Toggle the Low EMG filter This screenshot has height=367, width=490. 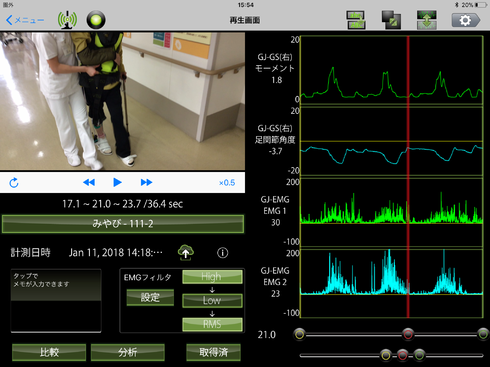(x=212, y=300)
